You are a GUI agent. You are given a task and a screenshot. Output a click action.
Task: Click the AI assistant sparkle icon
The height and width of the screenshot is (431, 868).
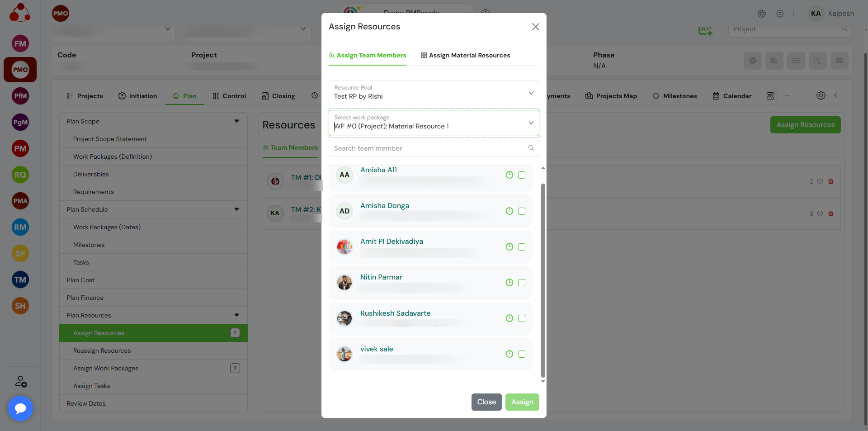(705, 30)
